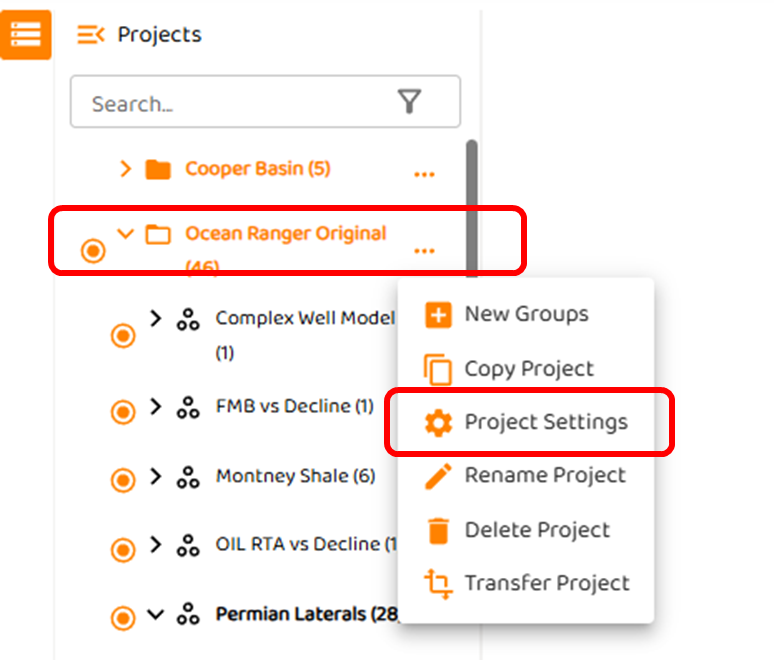Image resolution: width=774 pixels, height=660 pixels.
Task: Select Copy Project from context menu
Action: point(529,369)
